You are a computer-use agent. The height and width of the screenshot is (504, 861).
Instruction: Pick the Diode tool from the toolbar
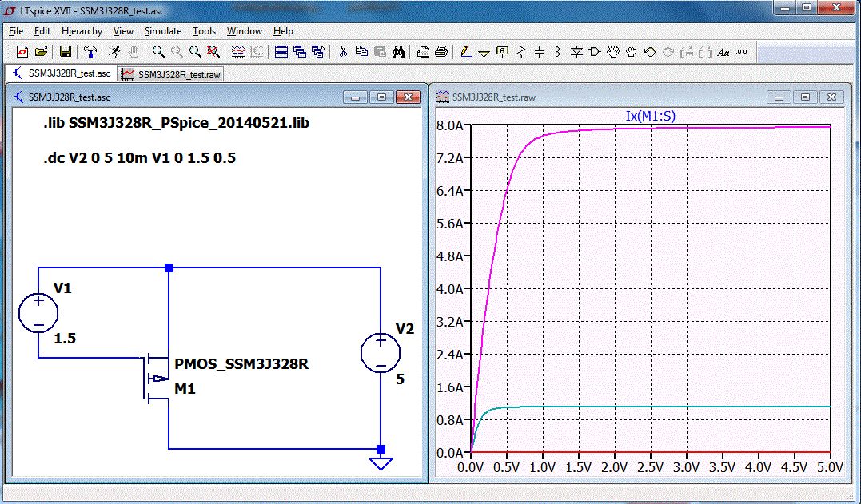pos(576,52)
